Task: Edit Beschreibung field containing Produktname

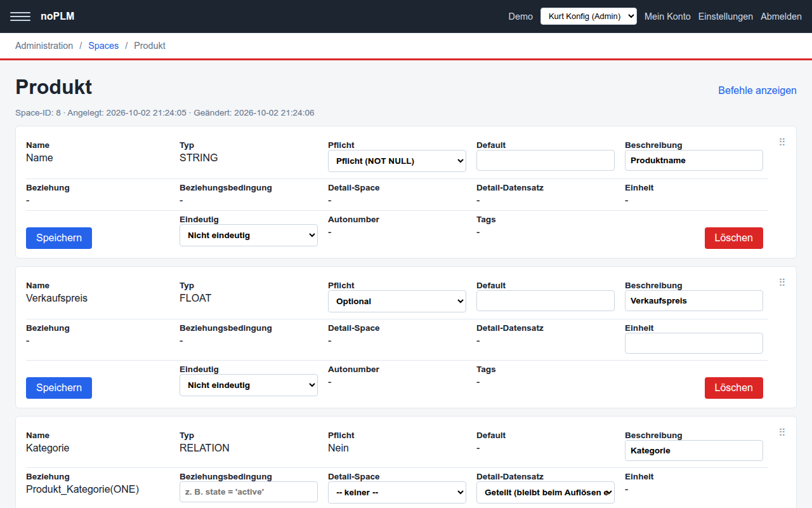Action: 694,161
